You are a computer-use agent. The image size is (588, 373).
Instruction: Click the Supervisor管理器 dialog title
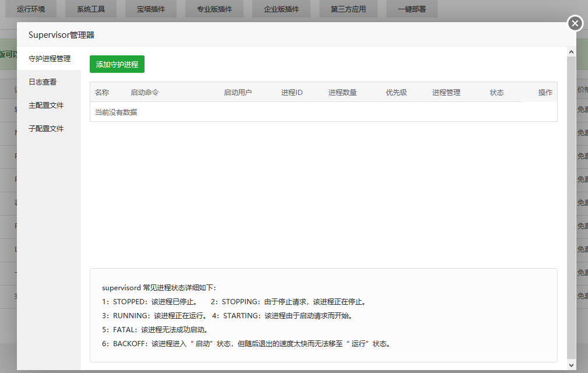point(62,35)
